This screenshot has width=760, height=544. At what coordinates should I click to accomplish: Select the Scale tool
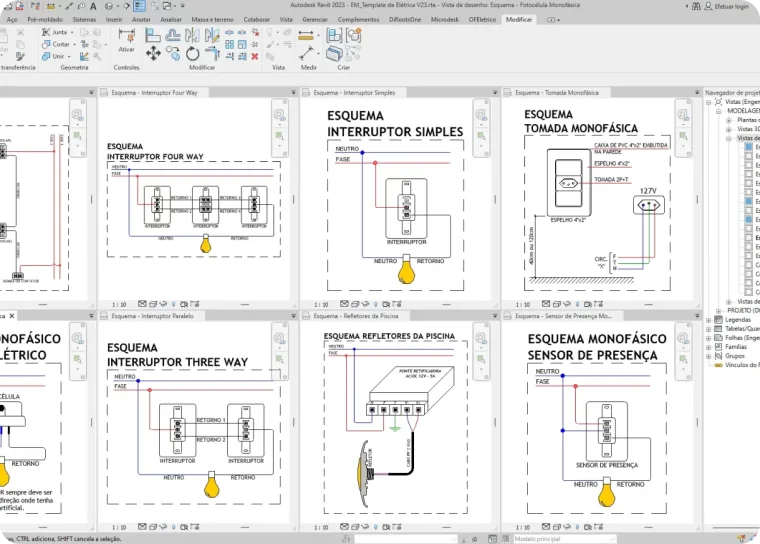pos(242,45)
